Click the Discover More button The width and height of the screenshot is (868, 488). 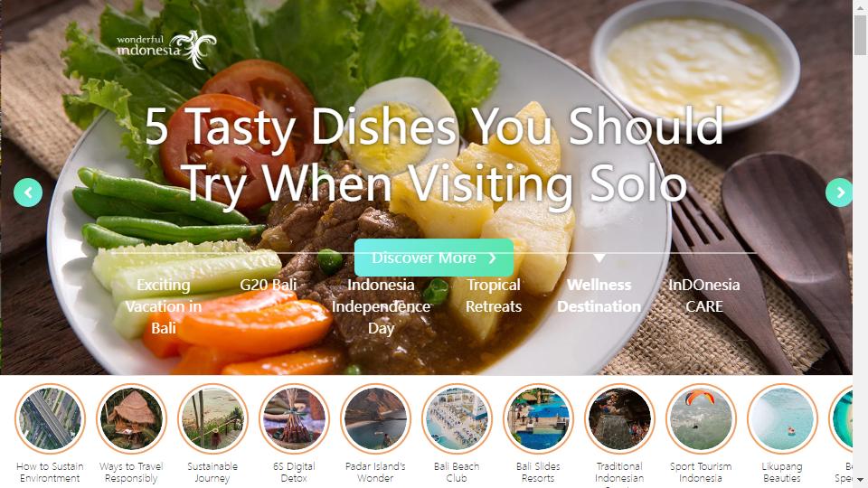coord(434,258)
